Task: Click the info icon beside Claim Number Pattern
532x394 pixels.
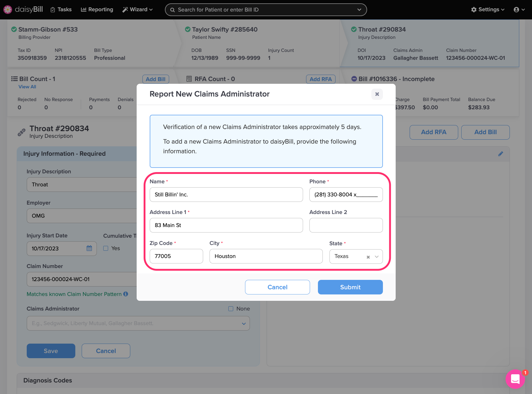Action: point(126,294)
